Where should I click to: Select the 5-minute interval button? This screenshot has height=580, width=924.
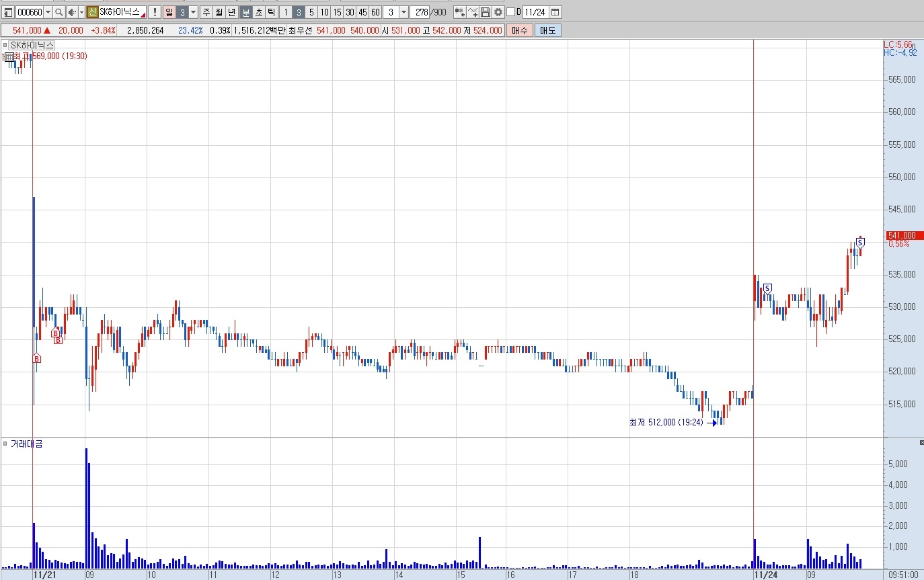click(x=311, y=12)
